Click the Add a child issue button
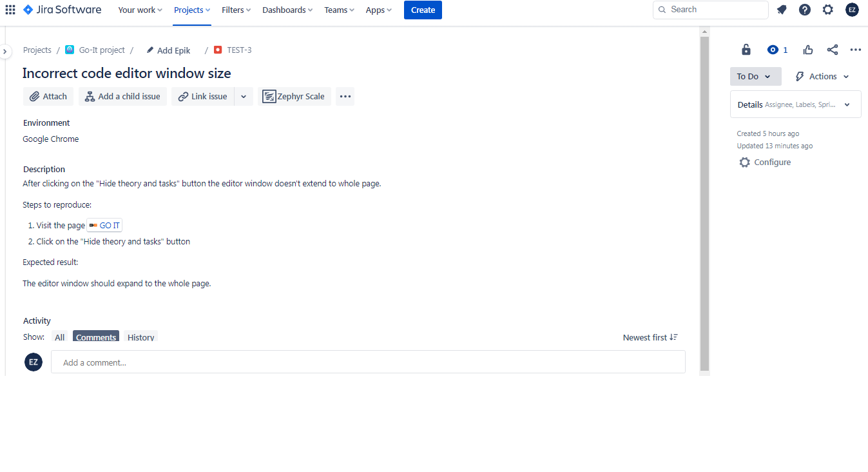 [x=122, y=96]
